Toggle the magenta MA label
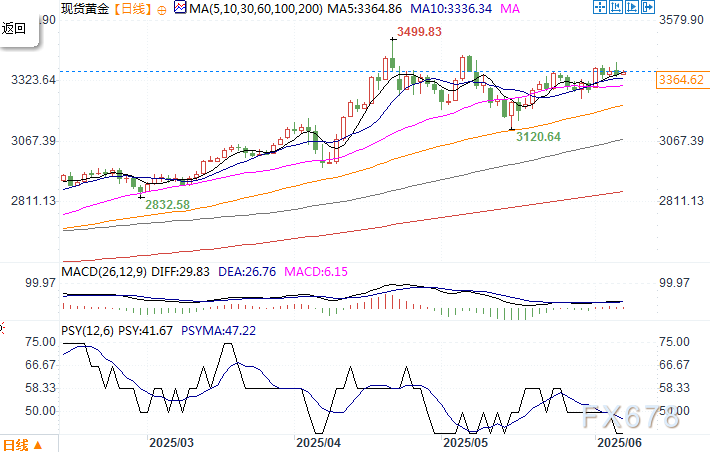Image resolution: width=710 pixels, height=452 pixels. click(510, 8)
